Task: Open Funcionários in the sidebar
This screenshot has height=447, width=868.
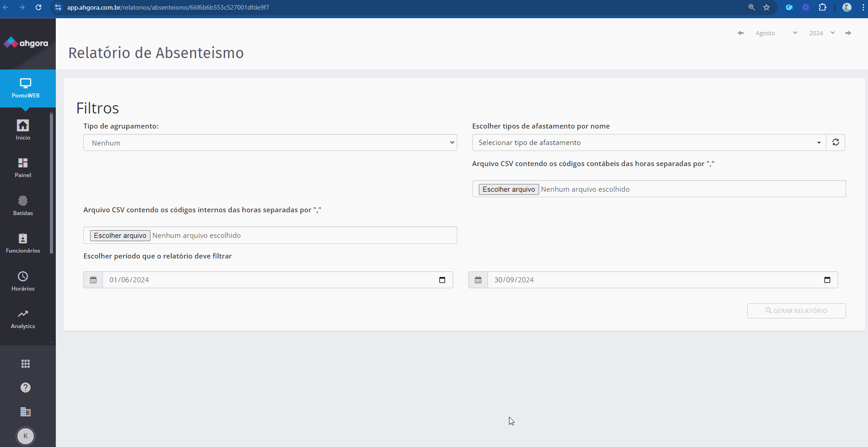Action: point(23,243)
